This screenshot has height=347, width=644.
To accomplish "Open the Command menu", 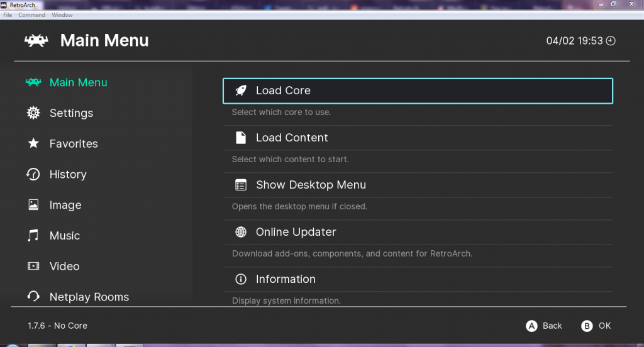I will coord(31,15).
